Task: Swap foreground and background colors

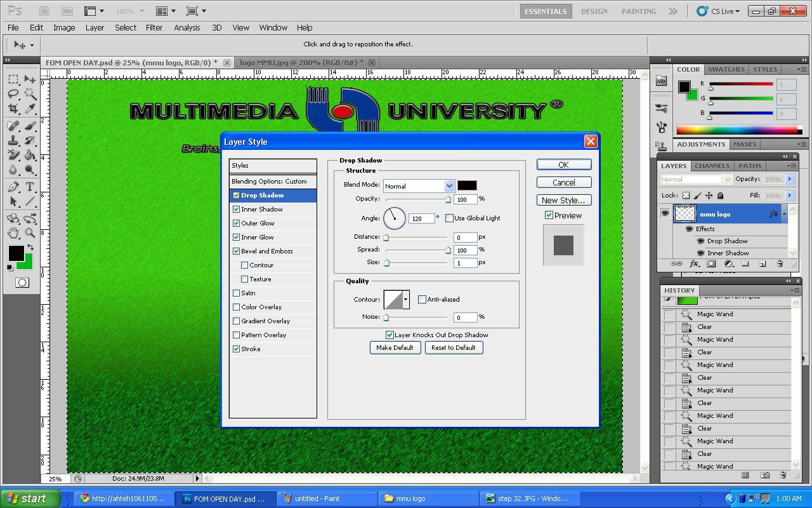Action: (30, 247)
